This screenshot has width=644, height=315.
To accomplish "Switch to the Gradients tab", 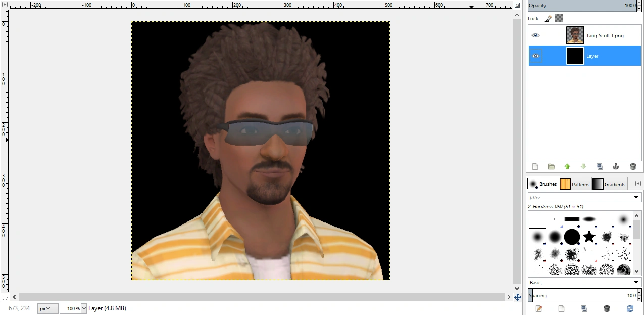I will [x=610, y=184].
